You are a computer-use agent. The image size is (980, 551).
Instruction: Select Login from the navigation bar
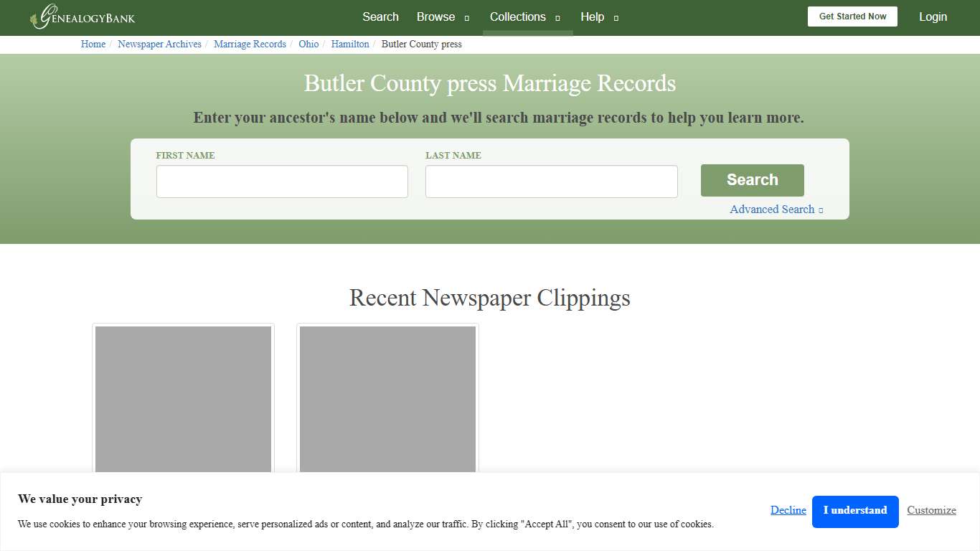[x=933, y=17]
